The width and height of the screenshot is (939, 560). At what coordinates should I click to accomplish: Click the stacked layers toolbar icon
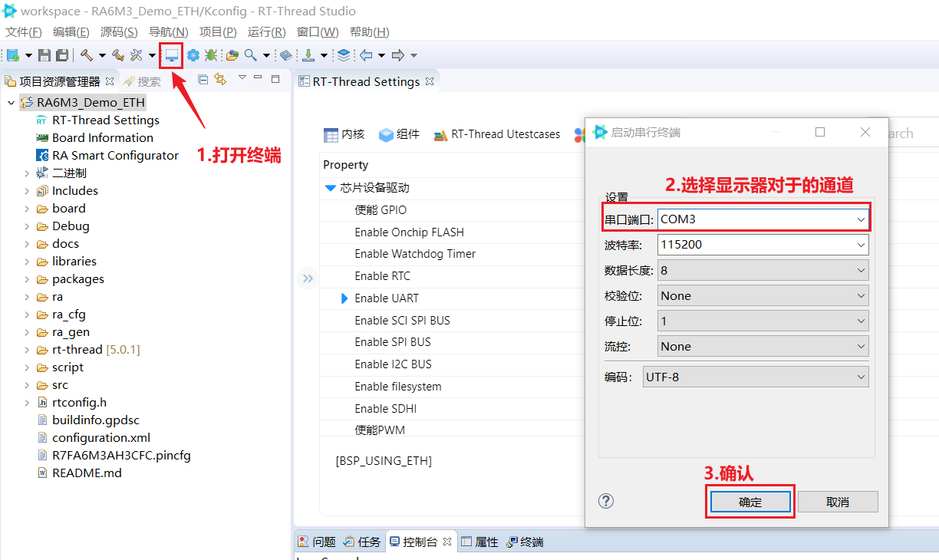click(x=344, y=55)
